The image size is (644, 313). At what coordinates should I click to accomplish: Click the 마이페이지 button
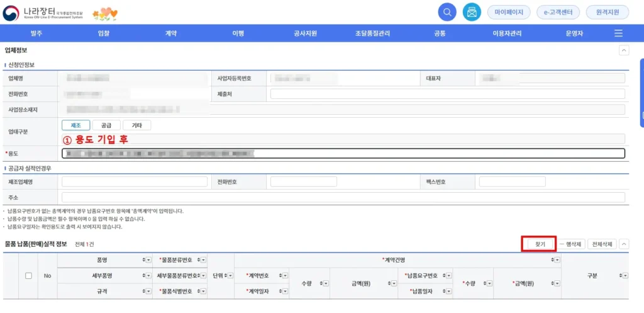[x=509, y=12]
